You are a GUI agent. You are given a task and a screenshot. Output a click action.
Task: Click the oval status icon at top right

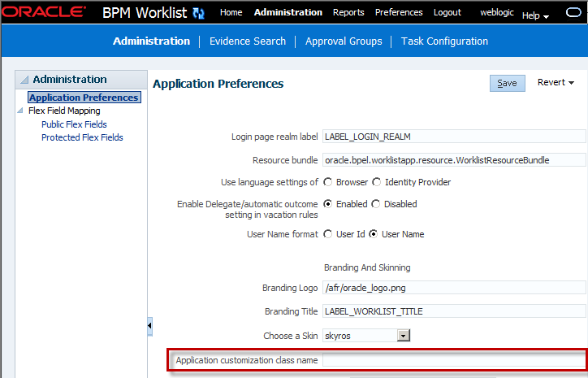[x=573, y=13]
